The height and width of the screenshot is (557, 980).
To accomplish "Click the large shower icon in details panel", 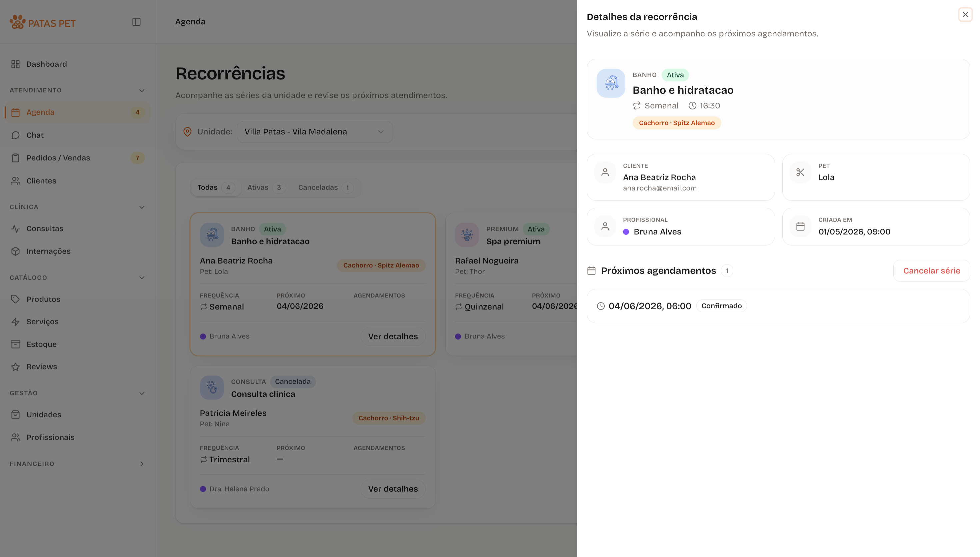I will pos(611,83).
